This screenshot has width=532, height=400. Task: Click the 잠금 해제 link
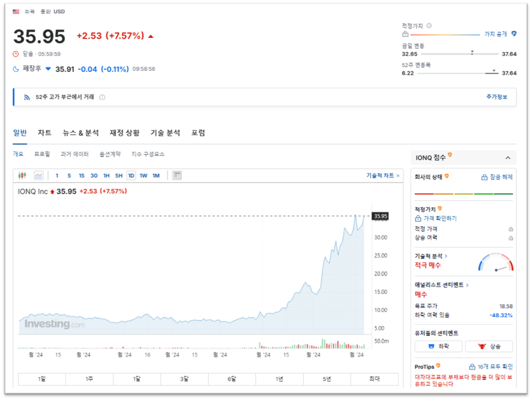coord(497,177)
